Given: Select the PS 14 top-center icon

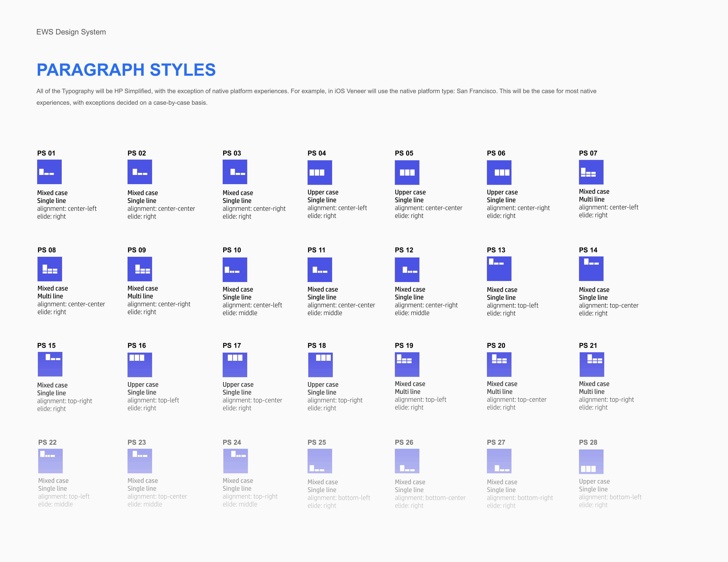Looking at the screenshot, I should click(591, 269).
